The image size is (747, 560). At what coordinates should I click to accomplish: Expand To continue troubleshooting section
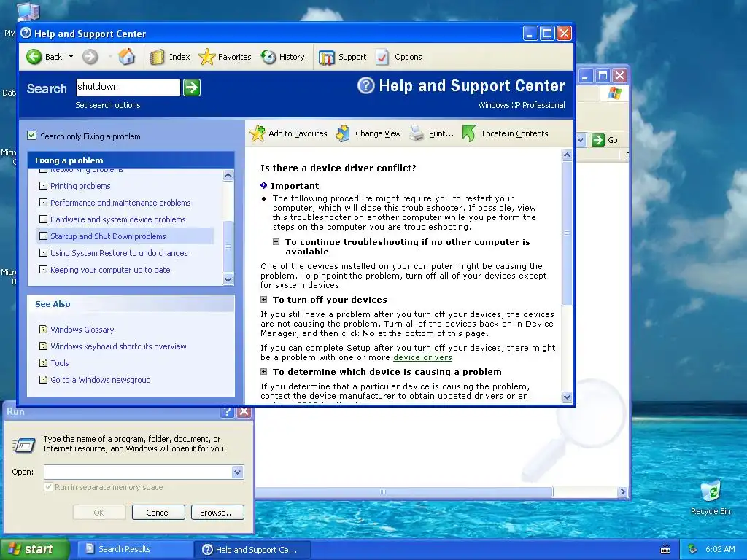tap(276, 242)
